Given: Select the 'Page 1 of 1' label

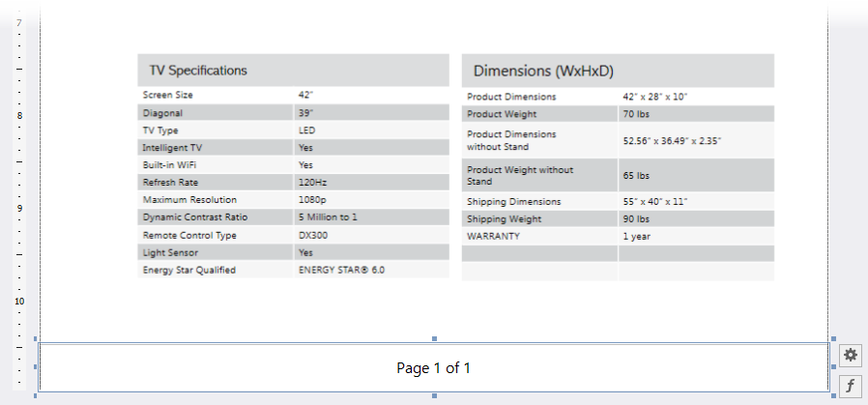Looking at the screenshot, I should pyautogui.click(x=433, y=368).
